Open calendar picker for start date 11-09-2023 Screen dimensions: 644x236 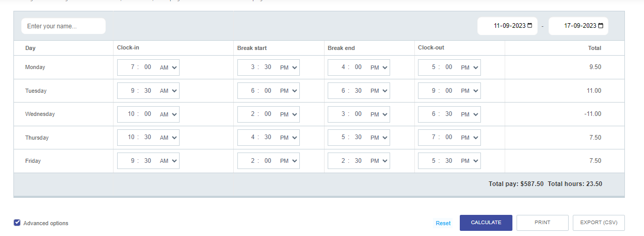(x=530, y=26)
